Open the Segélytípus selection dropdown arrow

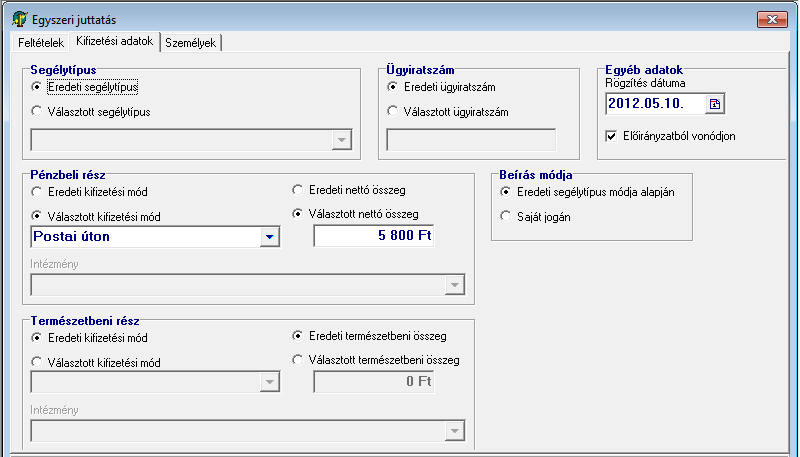pos(341,140)
